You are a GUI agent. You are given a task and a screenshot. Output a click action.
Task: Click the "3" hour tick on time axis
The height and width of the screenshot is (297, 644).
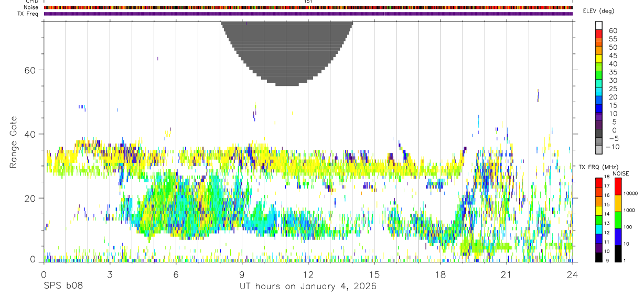point(110,274)
